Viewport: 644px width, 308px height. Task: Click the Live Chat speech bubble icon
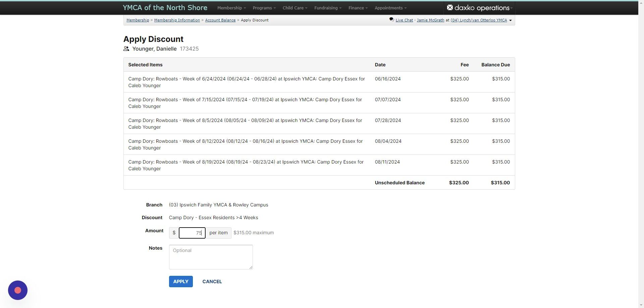point(391,20)
